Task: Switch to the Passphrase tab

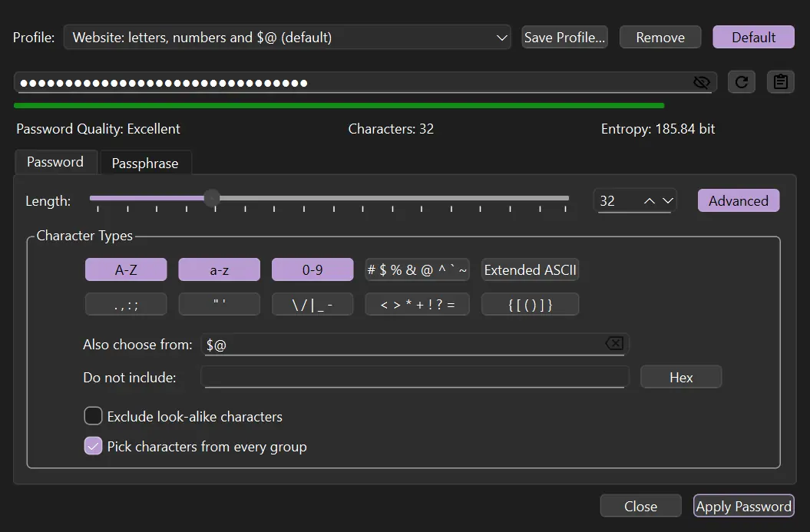Action: tap(145, 164)
